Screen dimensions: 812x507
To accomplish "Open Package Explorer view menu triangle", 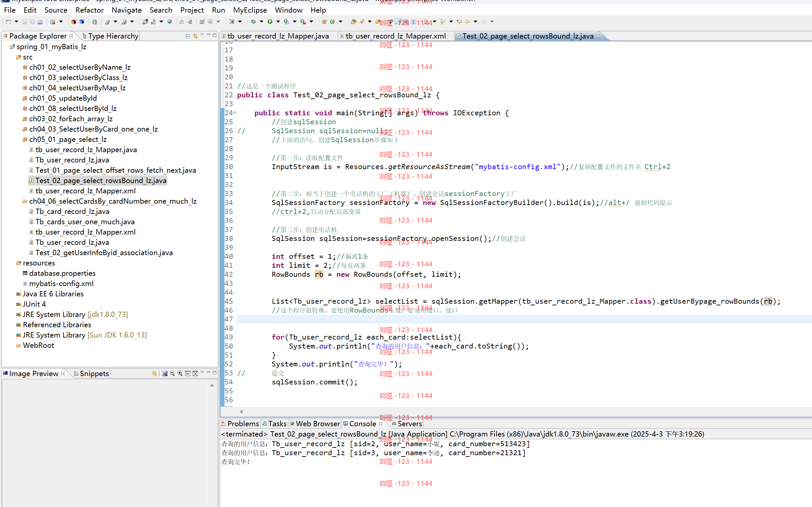I will point(202,35).
